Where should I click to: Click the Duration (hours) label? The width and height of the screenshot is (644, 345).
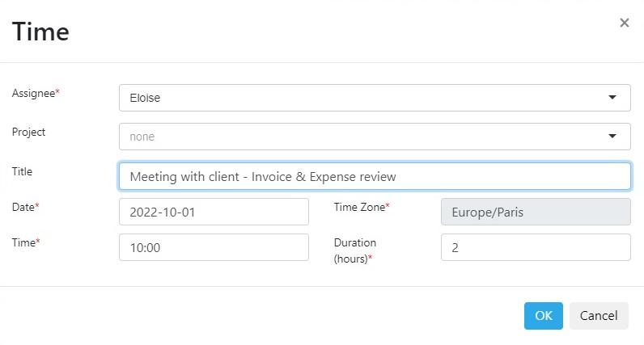coord(355,250)
